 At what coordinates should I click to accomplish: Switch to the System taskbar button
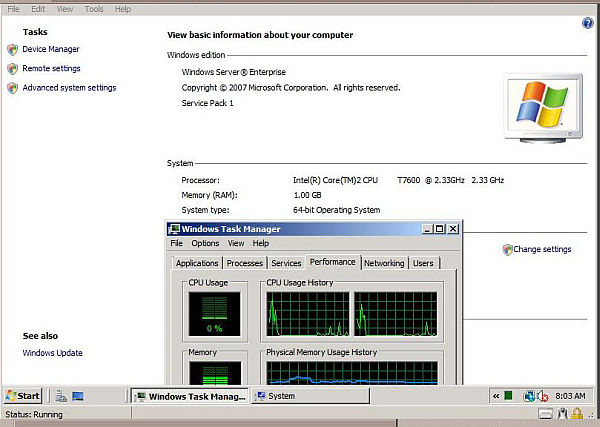pos(310,396)
